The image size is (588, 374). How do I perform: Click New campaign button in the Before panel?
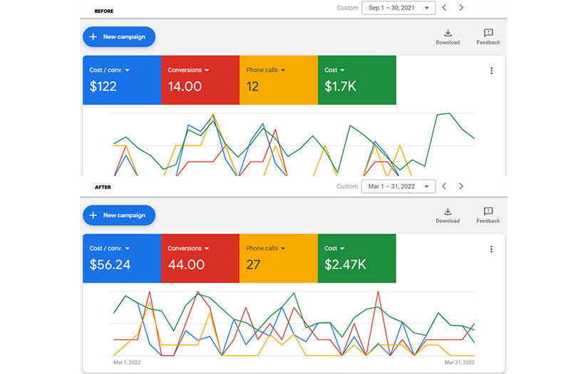(119, 37)
